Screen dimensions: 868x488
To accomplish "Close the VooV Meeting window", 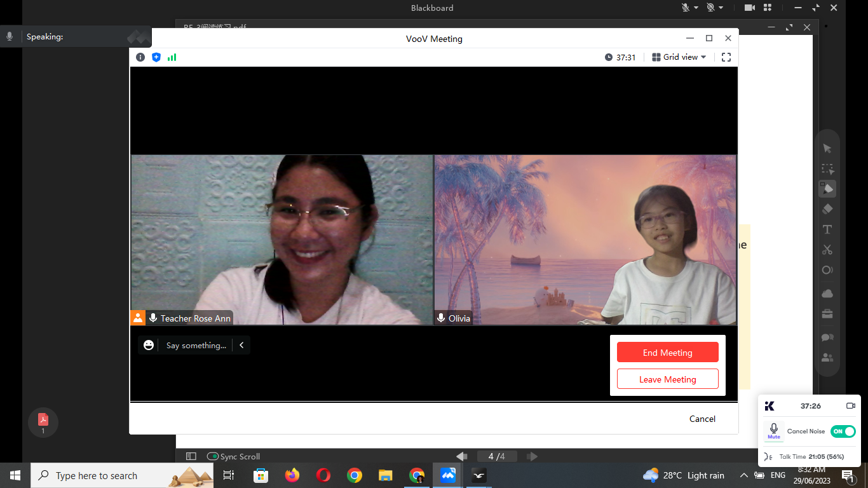I will point(728,38).
